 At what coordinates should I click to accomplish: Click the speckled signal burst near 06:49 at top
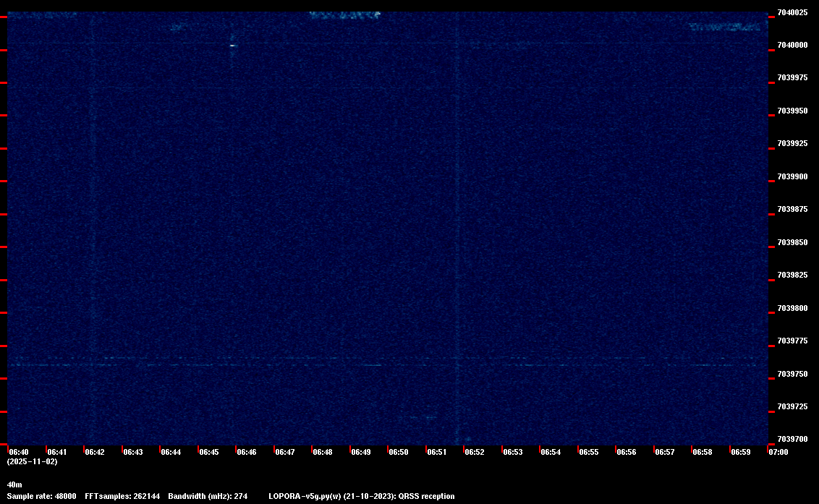coord(344,15)
